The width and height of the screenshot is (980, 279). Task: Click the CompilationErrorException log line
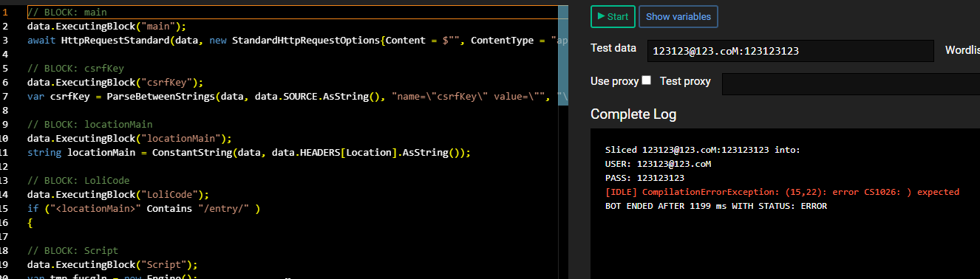point(782,192)
